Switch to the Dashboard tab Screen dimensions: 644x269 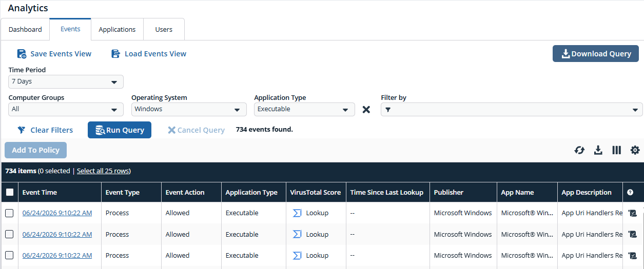(x=25, y=29)
